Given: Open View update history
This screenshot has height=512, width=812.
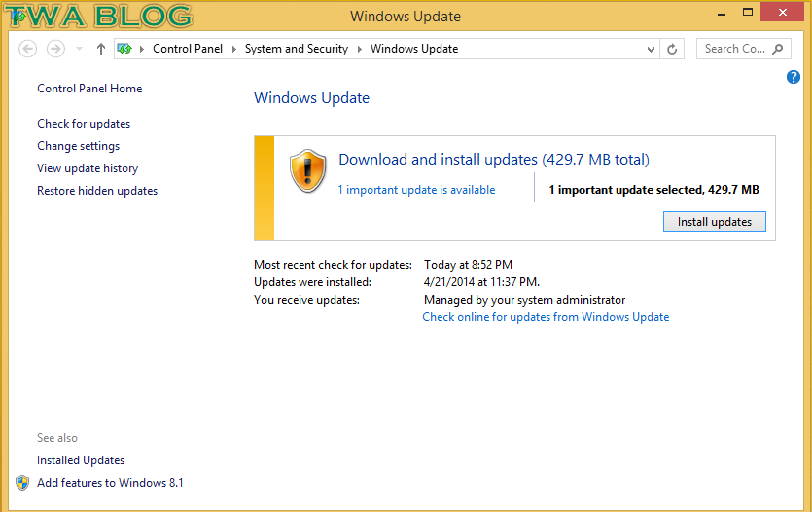Looking at the screenshot, I should coord(88,168).
